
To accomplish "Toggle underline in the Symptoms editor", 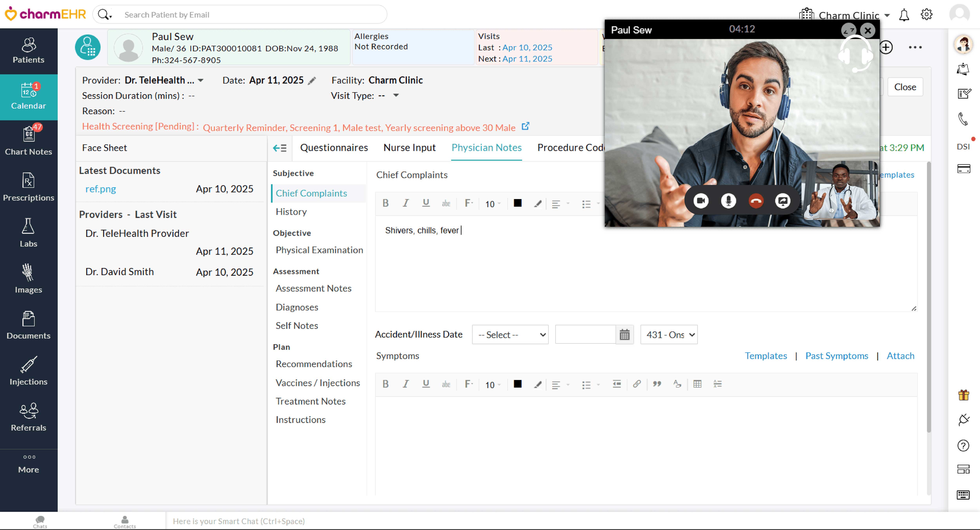I will coord(426,384).
